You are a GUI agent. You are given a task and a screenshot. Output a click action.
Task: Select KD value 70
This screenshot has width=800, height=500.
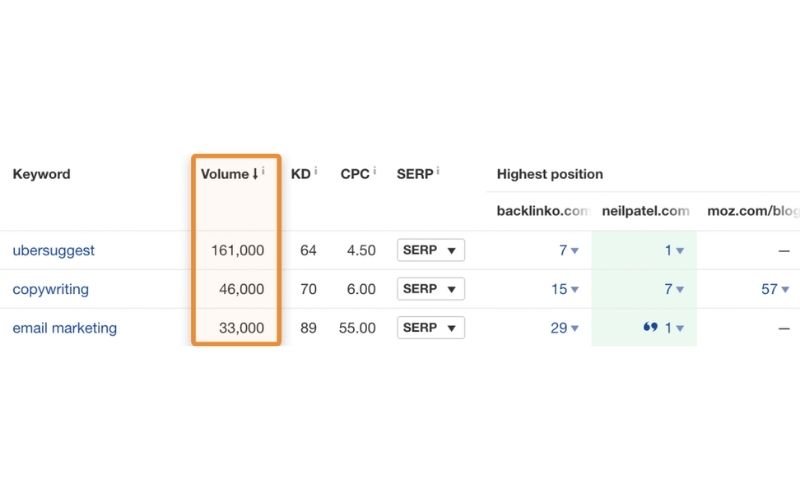[308, 289]
